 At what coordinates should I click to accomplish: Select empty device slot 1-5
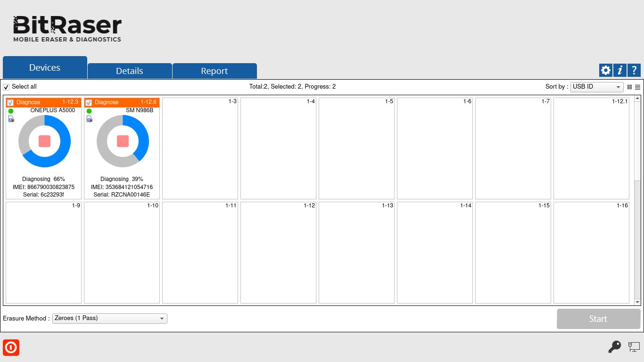(356, 148)
